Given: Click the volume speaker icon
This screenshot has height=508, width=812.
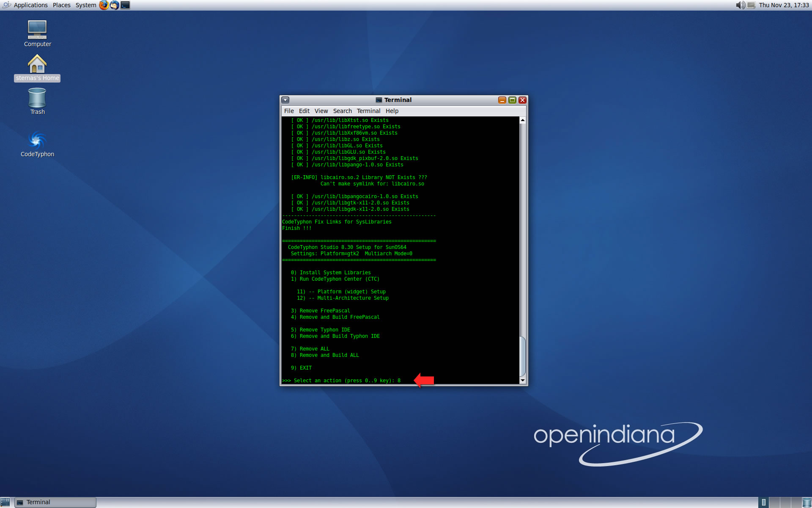Looking at the screenshot, I should tap(740, 5).
